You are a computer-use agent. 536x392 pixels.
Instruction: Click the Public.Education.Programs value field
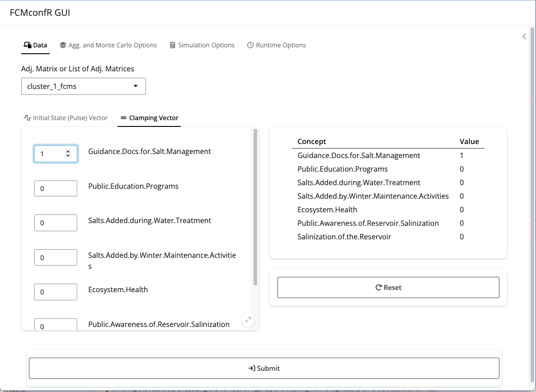pos(56,188)
